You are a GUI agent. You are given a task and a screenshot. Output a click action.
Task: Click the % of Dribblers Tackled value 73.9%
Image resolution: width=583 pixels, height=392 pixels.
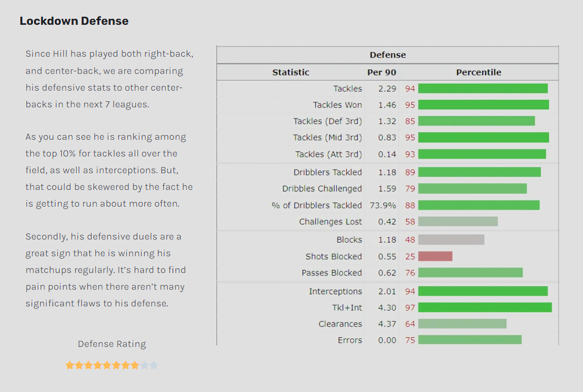pos(383,205)
